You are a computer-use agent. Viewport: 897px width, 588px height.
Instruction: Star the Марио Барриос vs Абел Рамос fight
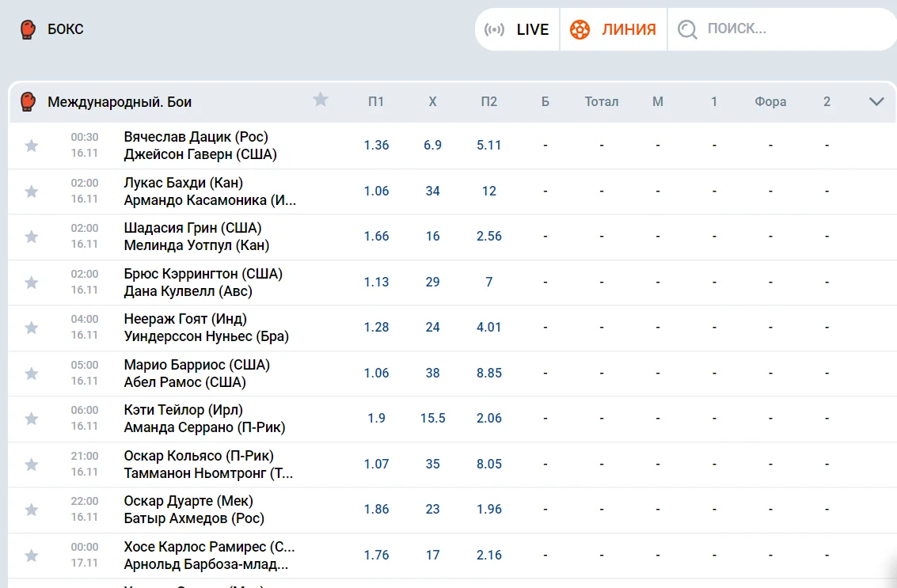tap(32, 374)
